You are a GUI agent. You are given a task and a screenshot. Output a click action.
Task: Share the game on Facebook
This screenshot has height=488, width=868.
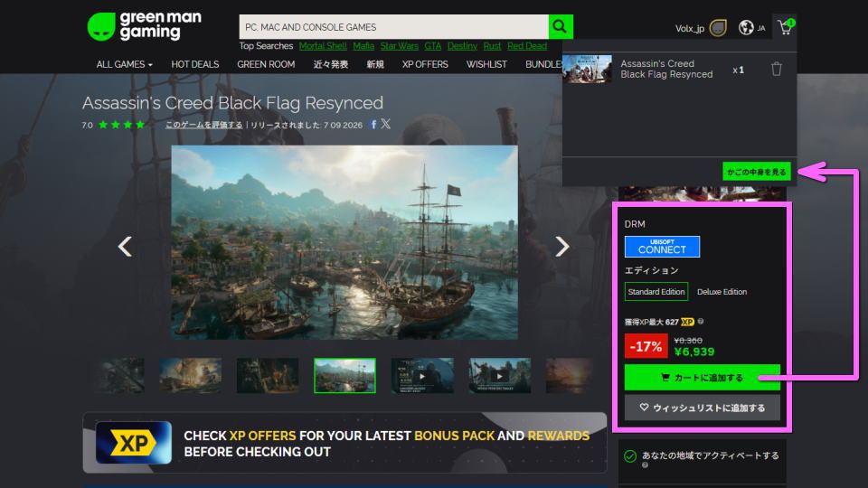[373, 124]
